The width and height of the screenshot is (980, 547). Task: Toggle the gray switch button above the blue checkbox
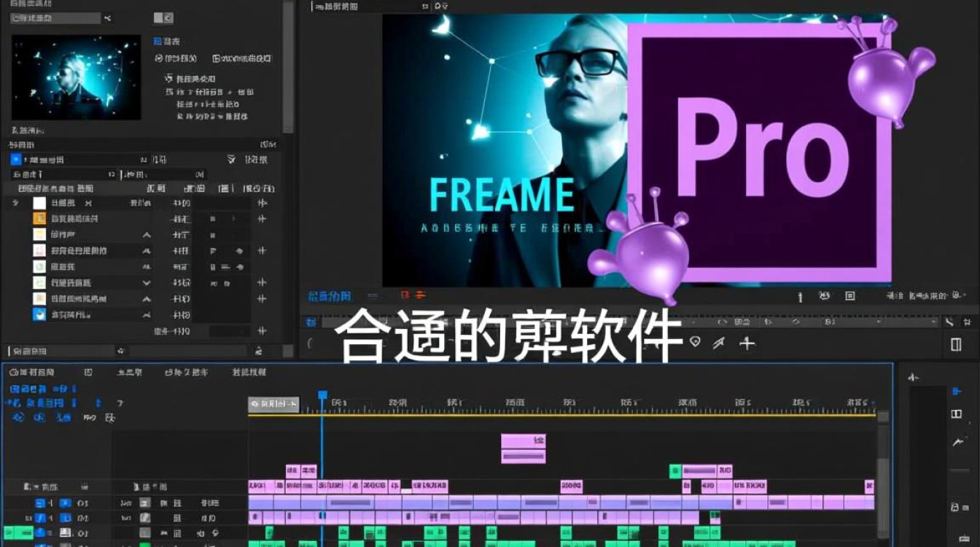click(163, 18)
